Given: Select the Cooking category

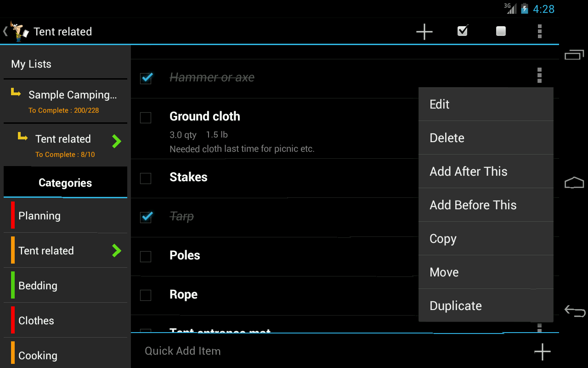Looking at the screenshot, I should point(65,353).
